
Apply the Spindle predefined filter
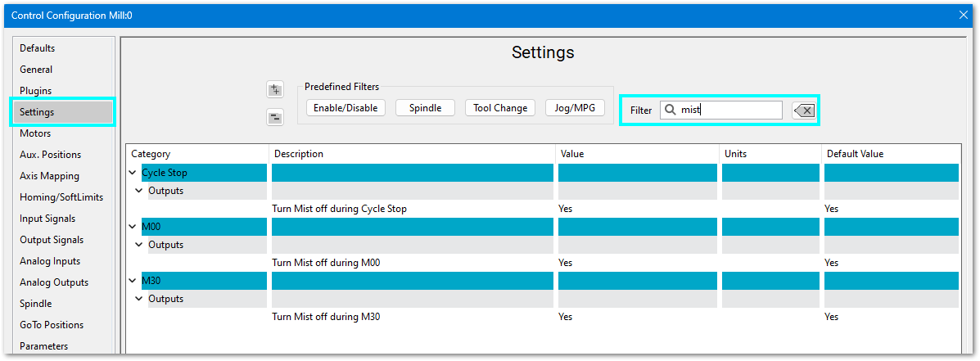(x=424, y=108)
